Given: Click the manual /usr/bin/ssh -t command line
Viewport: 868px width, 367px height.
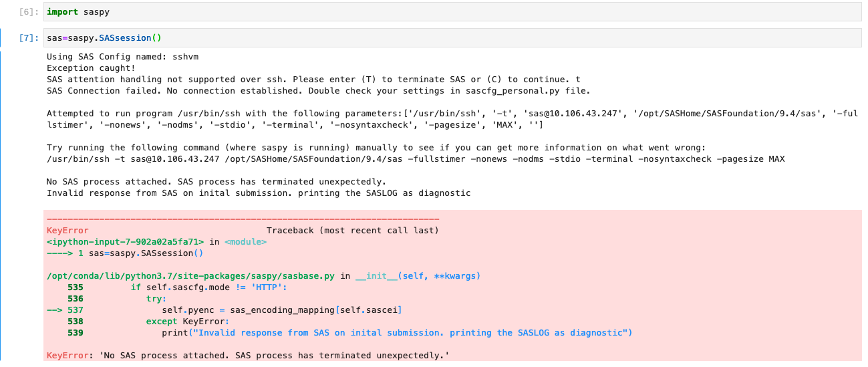Looking at the screenshot, I should (414, 158).
